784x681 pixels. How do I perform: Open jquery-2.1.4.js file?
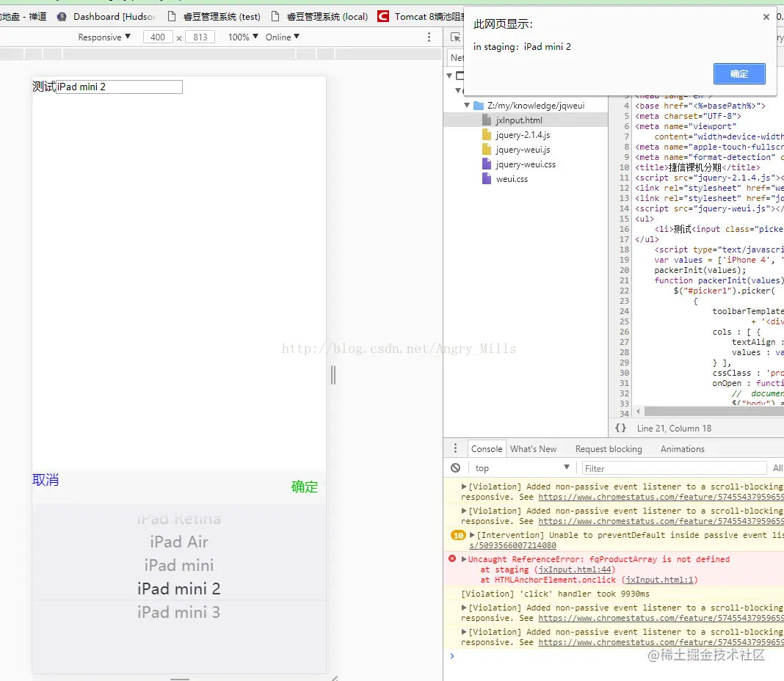pyautogui.click(x=523, y=135)
